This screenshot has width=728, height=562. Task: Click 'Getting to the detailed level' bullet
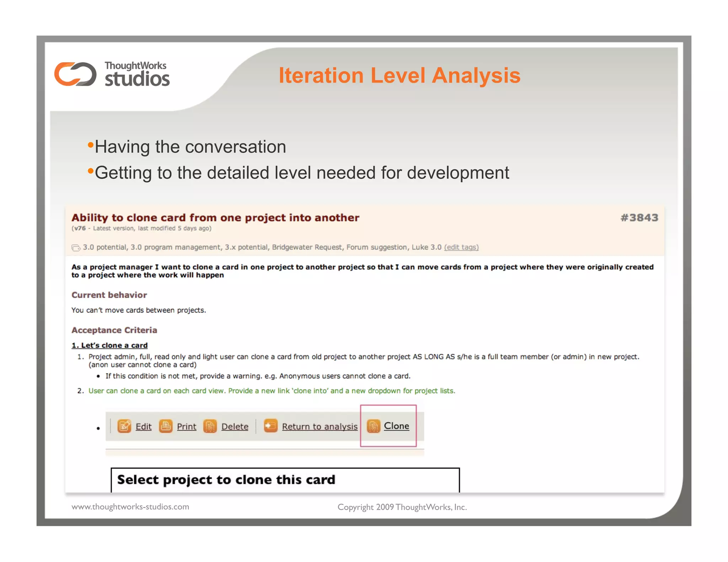pyautogui.click(x=302, y=173)
